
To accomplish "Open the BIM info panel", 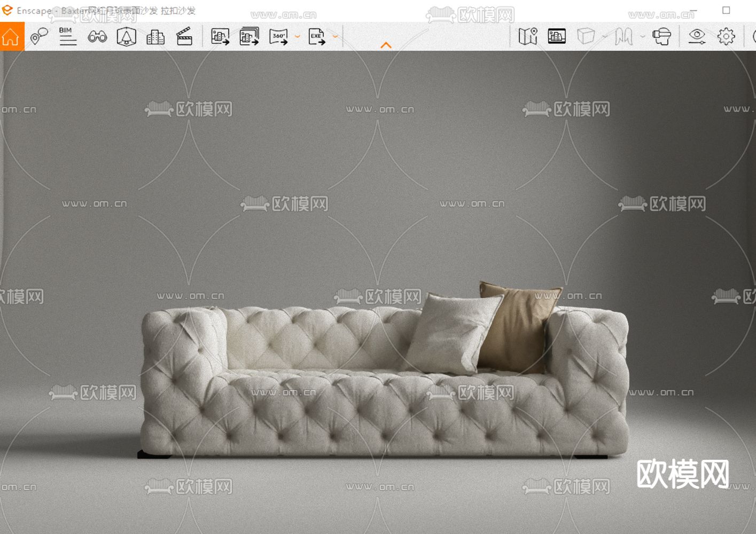I will coord(68,36).
